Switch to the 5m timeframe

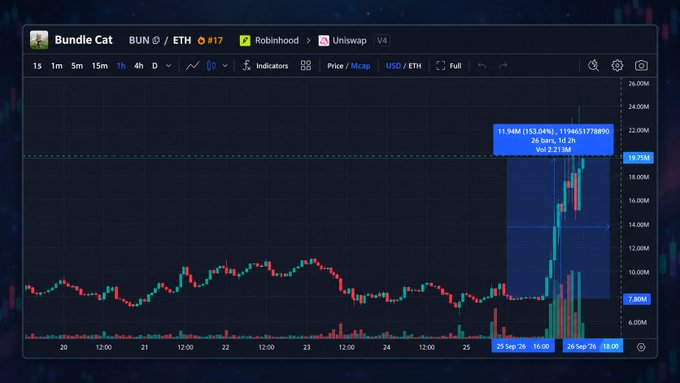(77, 66)
